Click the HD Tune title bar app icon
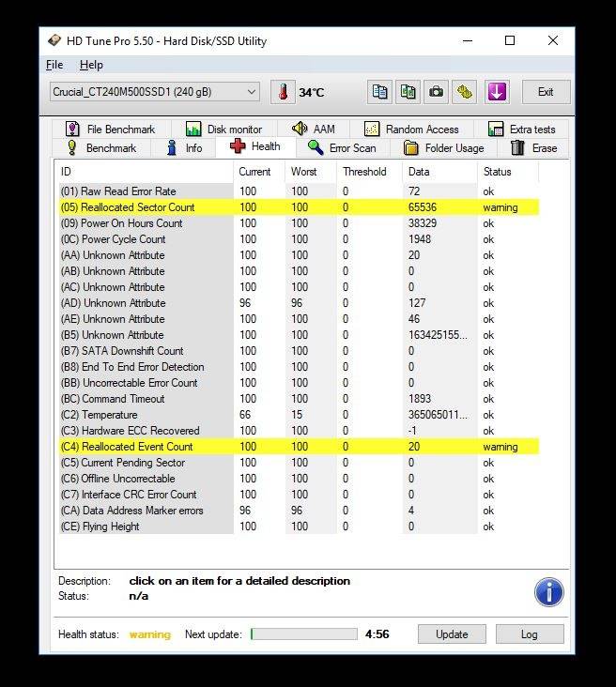Viewport: 616px width, 687px height. pos(54,40)
